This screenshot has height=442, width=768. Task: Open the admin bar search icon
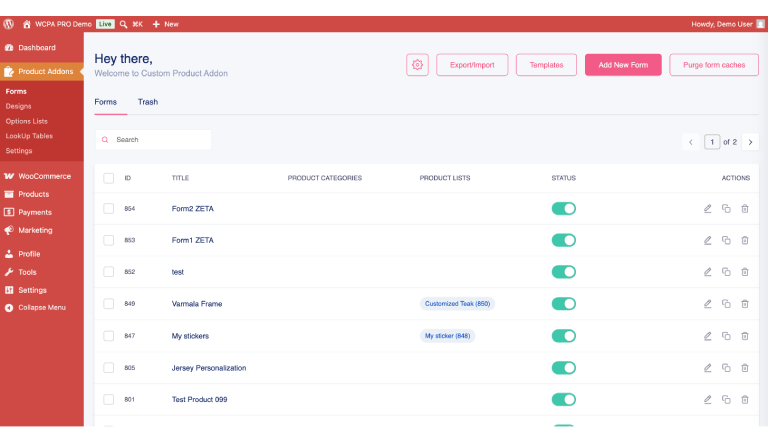coord(123,24)
